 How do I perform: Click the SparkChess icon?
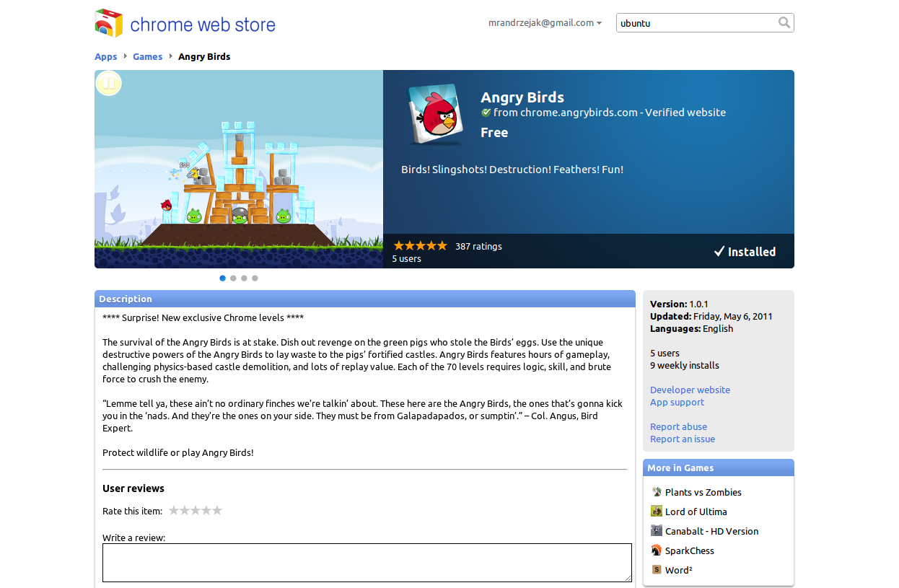[x=657, y=550]
